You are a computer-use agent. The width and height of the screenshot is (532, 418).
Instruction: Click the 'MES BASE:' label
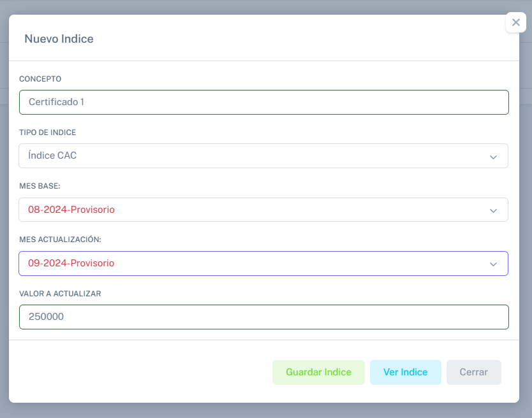(x=40, y=186)
